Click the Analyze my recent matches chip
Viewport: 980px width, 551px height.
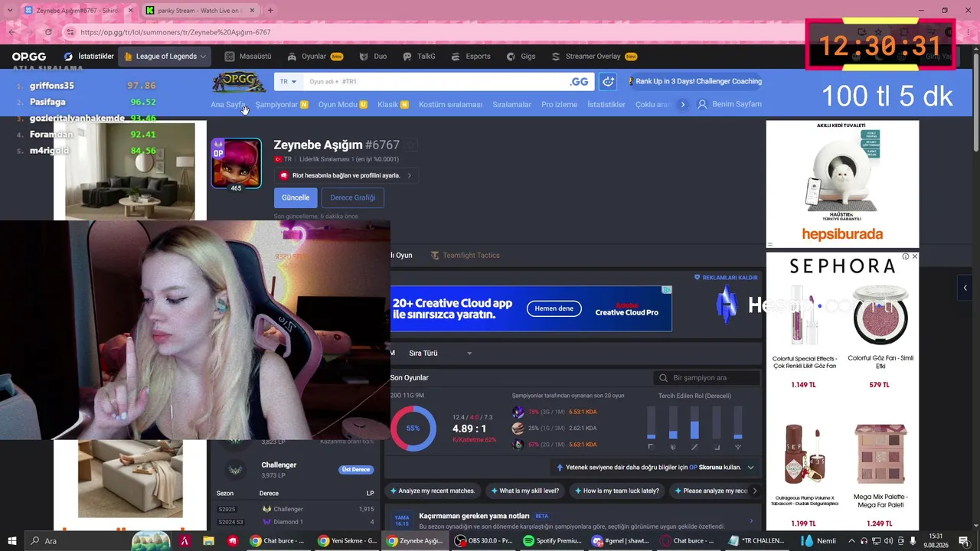pyautogui.click(x=433, y=491)
